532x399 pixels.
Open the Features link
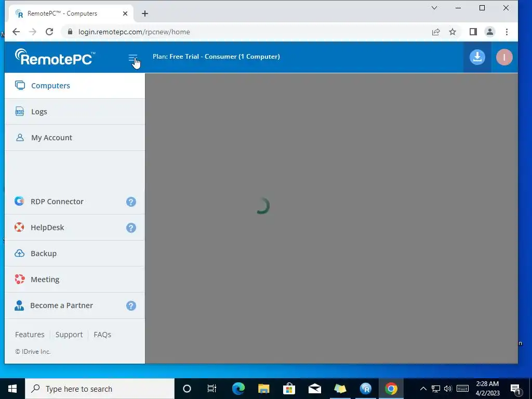click(30, 335)
